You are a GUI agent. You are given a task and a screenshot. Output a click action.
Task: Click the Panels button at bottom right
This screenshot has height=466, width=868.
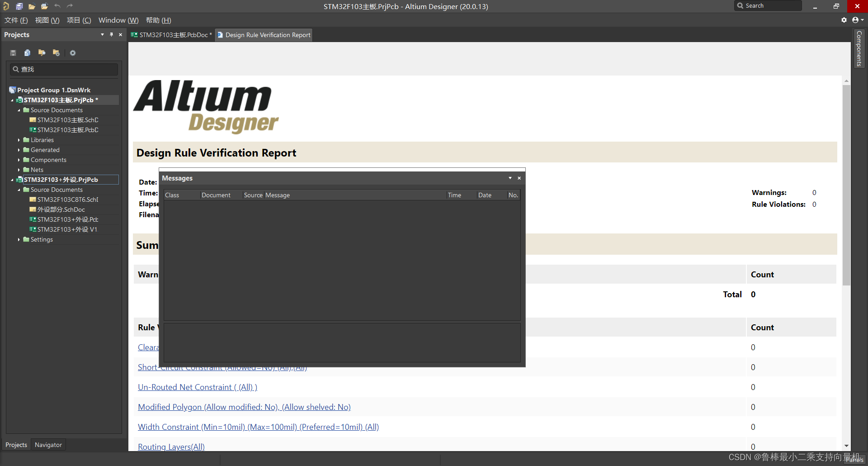[854, 459]
